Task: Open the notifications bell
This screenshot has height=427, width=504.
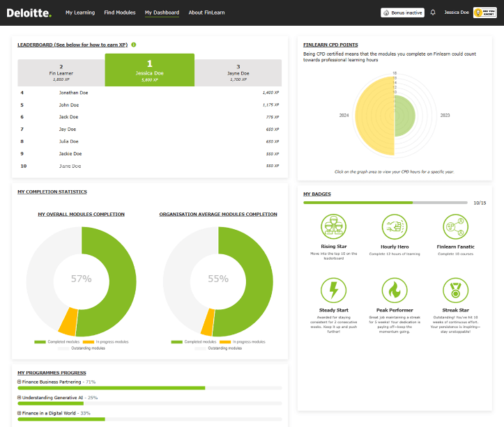Action: pyautogui.click(x=433, y=13)
